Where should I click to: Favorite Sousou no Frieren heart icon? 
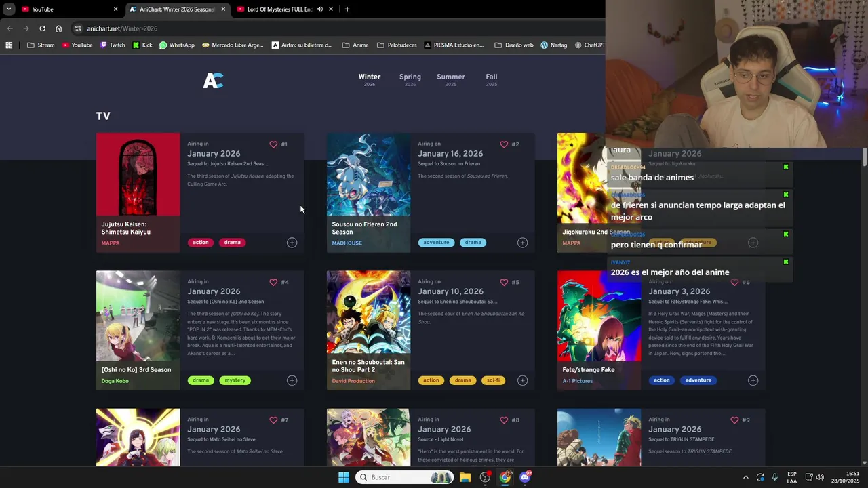point(504,144)
